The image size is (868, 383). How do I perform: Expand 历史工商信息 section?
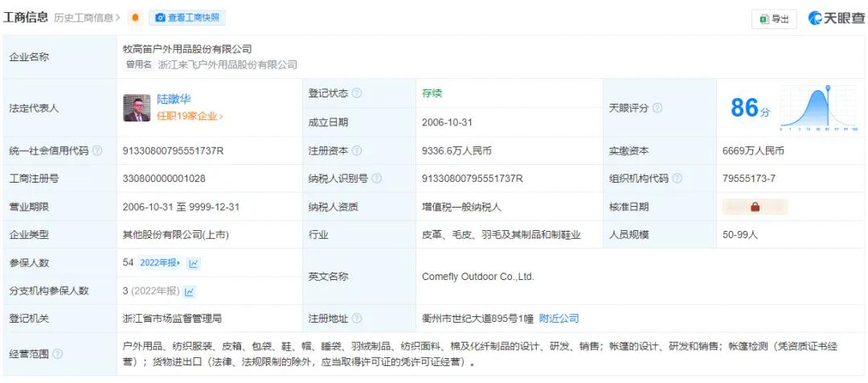click(88, 18)
